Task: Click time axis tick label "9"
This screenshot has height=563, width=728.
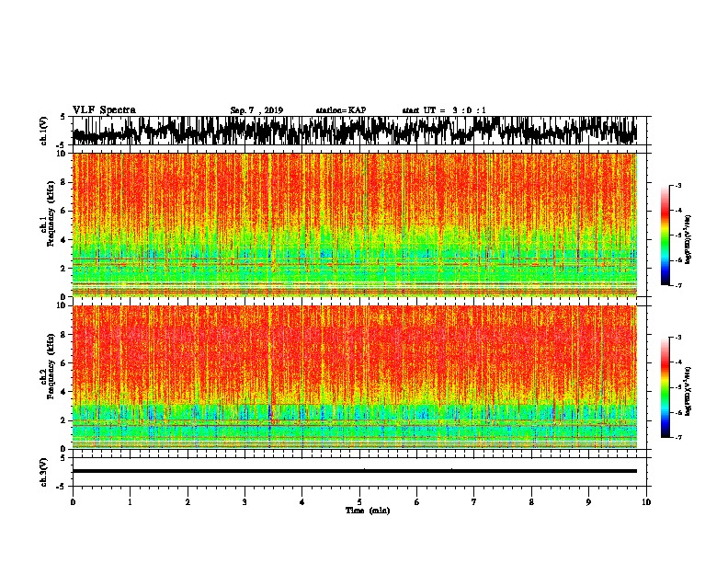Action: 588,502
